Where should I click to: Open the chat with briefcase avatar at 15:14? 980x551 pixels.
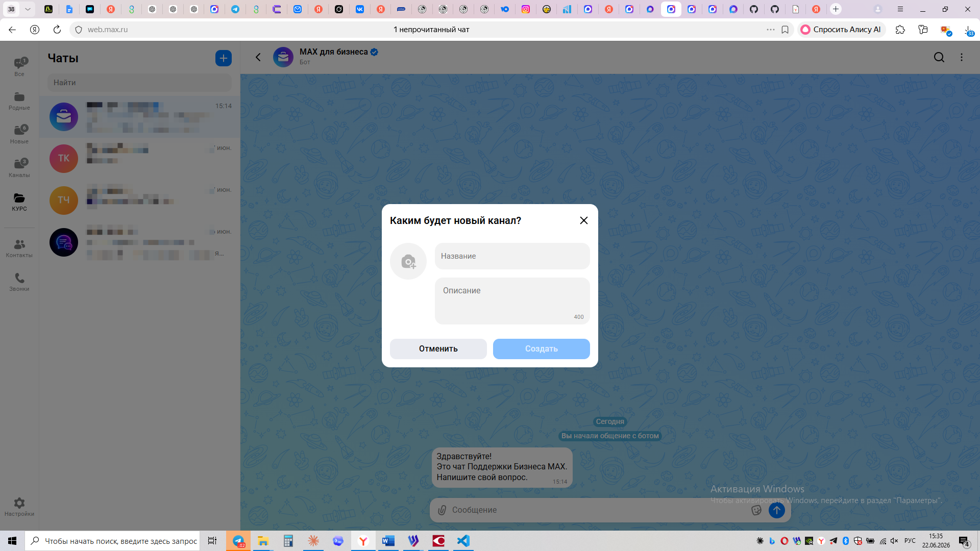click(139, 117)
